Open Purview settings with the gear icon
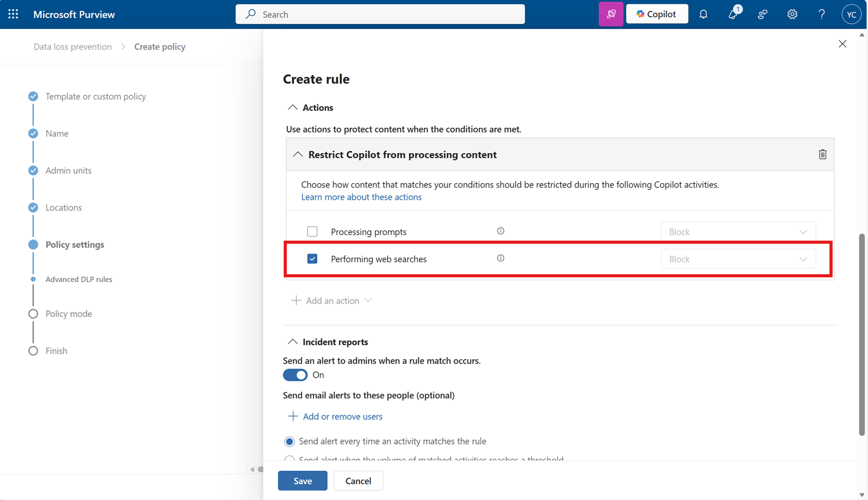Image resolution: width=868 pixels, height=500 pixels. 792,14
